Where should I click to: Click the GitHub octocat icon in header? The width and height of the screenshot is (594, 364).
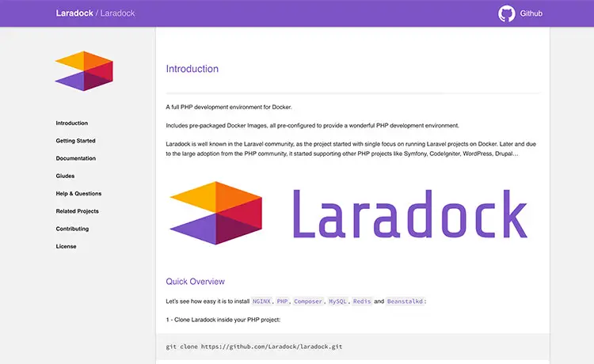pos(507,13)
